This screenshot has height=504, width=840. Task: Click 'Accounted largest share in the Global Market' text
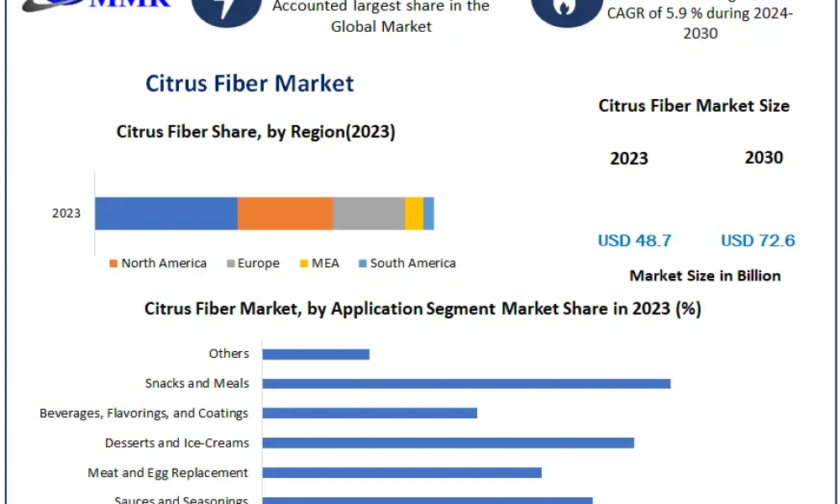pyautogui.click(x=381, y=16)
